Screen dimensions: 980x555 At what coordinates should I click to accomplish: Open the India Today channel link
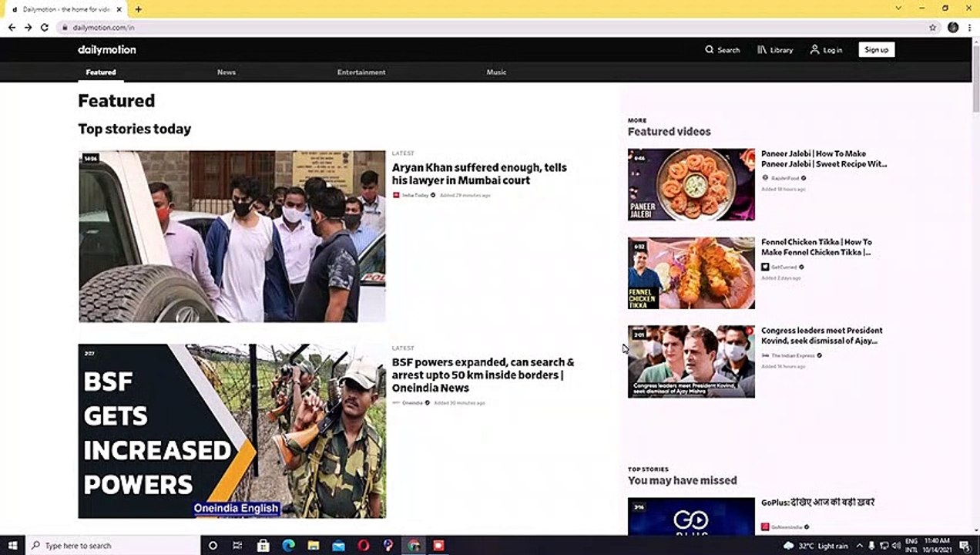point(414,195)
